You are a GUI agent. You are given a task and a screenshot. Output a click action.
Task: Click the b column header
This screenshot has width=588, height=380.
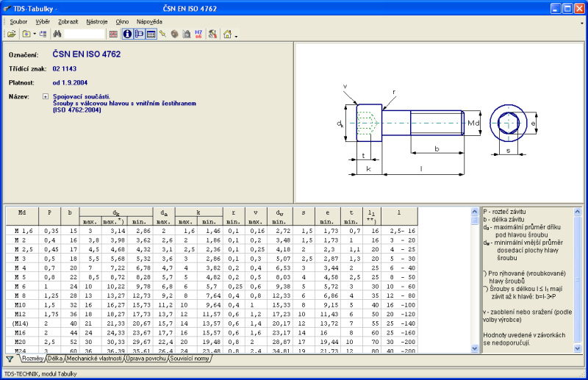tap(70, 216)
